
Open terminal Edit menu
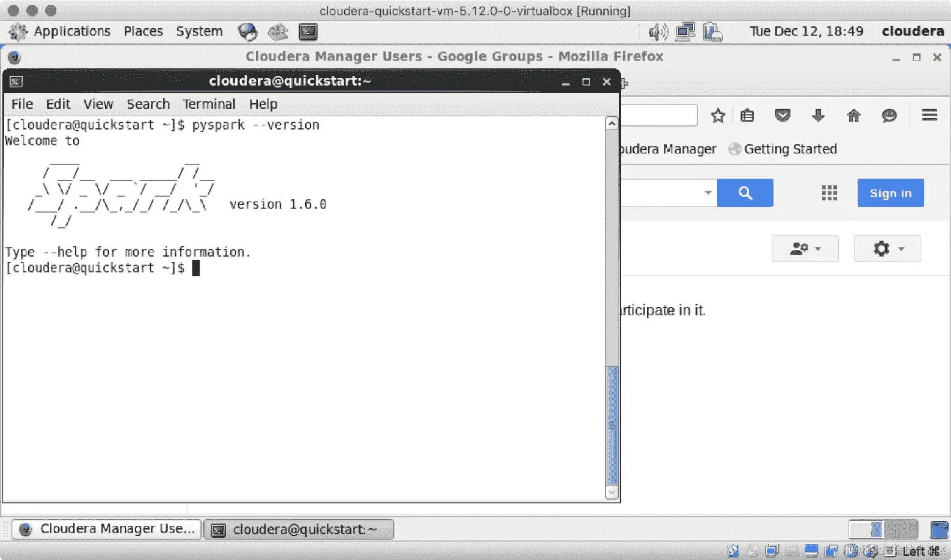click(x=58, y=104)
